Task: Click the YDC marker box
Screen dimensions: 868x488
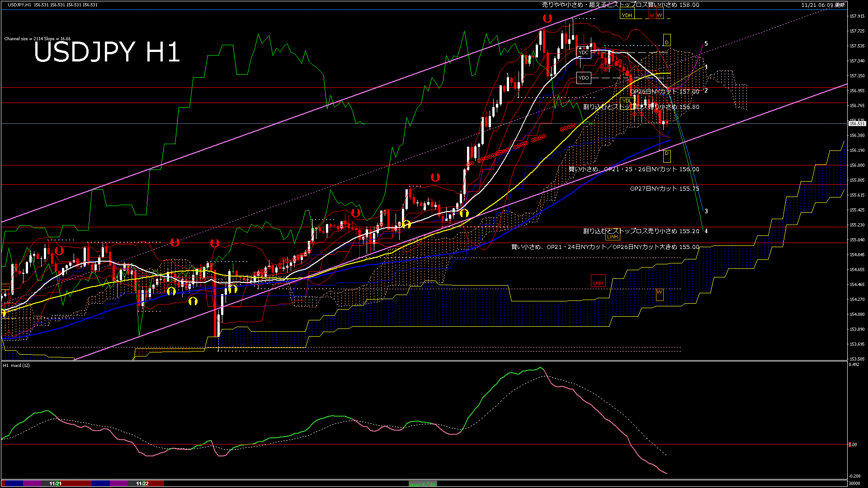Action: coord(584,53)
